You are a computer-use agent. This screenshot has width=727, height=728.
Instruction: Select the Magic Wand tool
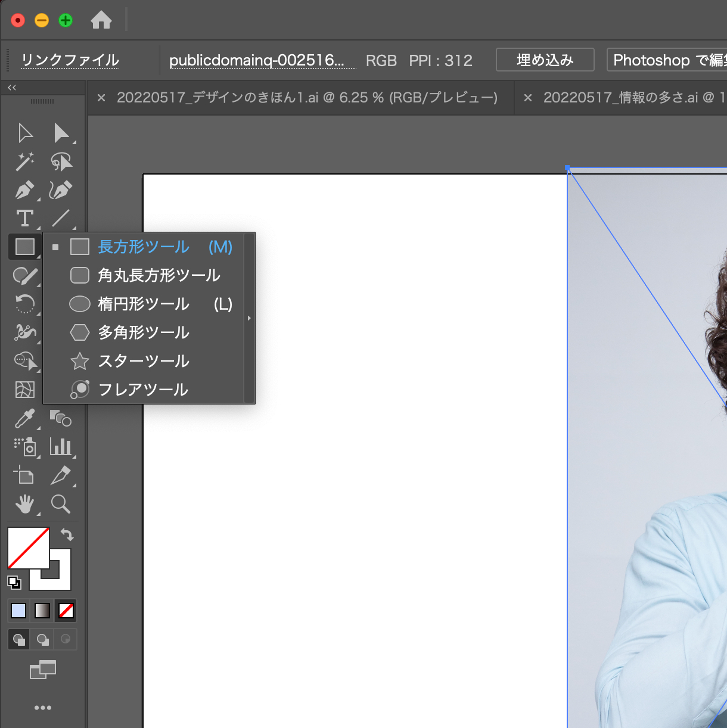click(24, 161)
